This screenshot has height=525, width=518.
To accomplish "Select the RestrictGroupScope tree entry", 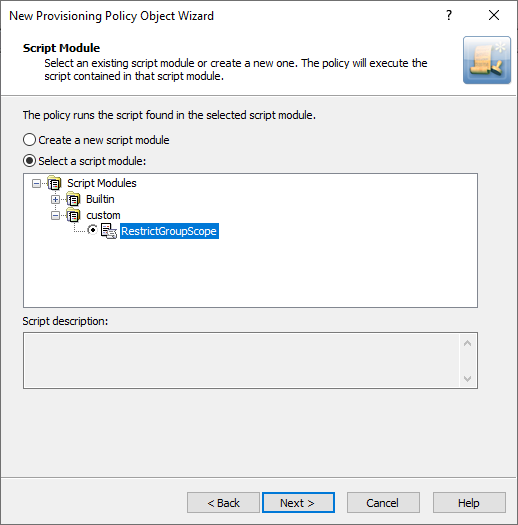I will (169, 231).
